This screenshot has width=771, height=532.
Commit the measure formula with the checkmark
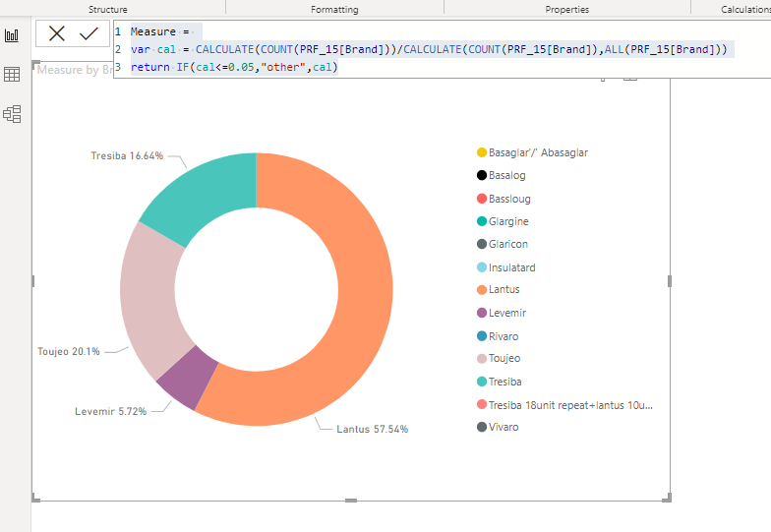tap(89, 33)
